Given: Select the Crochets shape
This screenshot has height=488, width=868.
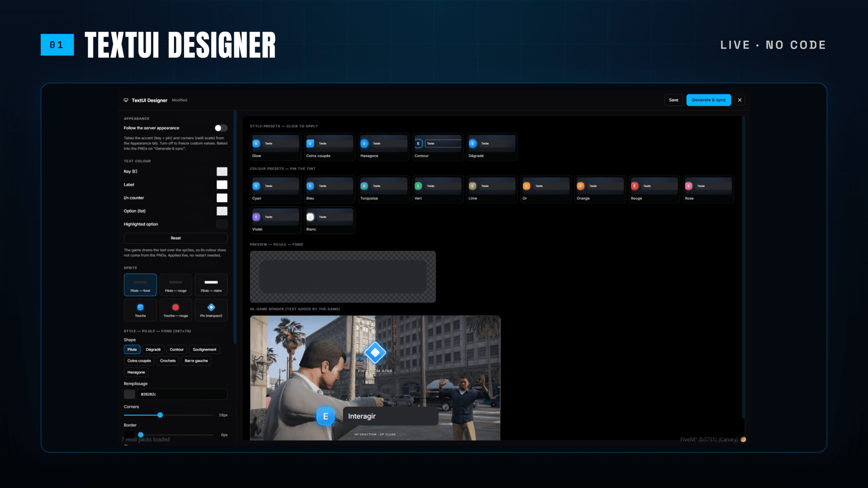Looking at the screenshot, I should click(168, 361).
